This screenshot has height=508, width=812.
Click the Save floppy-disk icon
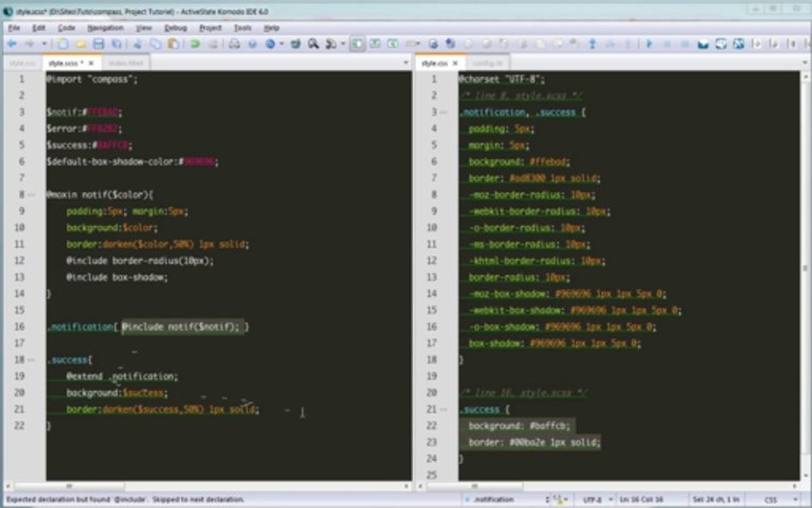[x=99, y=44]
